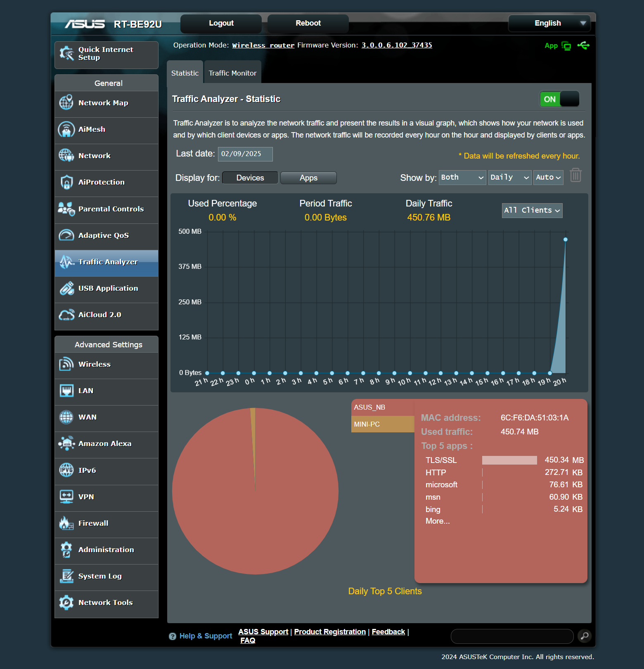This screenshot has height=669, width=644.
Task: Open the Firewall flame icon
Action: point(66,523)
